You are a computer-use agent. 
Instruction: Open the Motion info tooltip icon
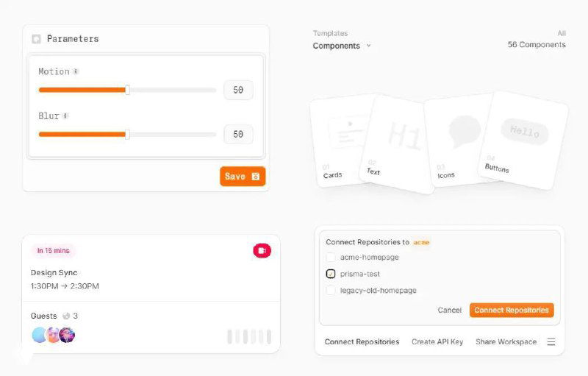[x=76, y=71]
